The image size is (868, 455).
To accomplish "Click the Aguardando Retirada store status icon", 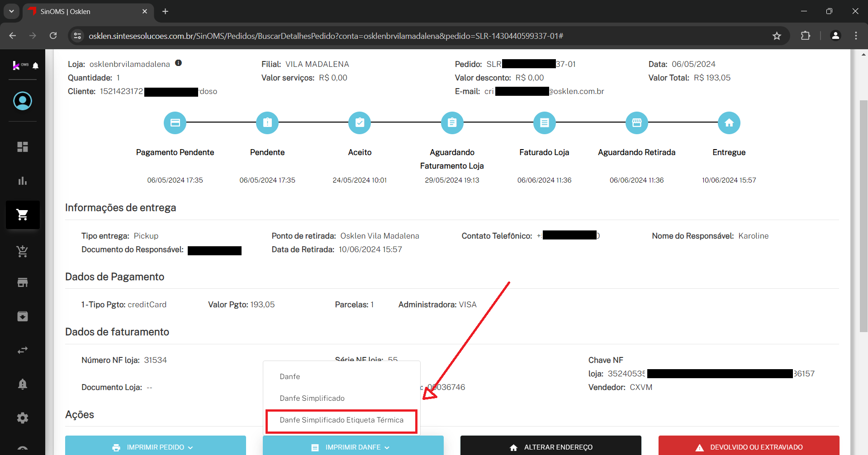I will pyautogui.click(x=636, y=123).
